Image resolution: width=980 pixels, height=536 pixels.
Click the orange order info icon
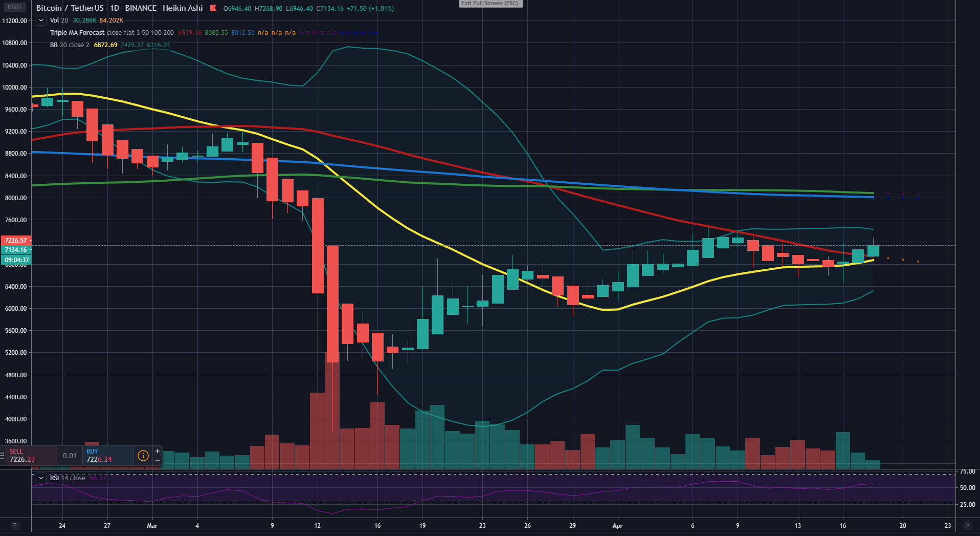pyautogui.click(x=143, y=456)
